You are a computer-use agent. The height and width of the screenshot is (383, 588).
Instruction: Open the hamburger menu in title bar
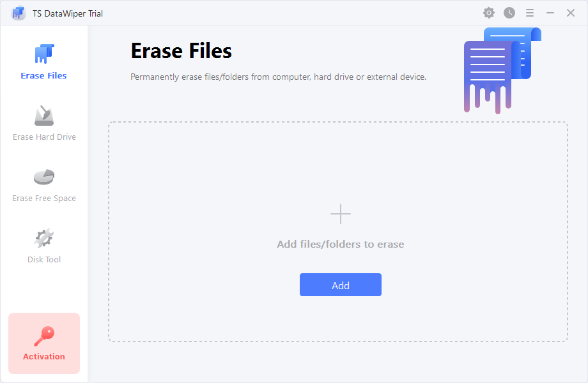coord(530,13)
